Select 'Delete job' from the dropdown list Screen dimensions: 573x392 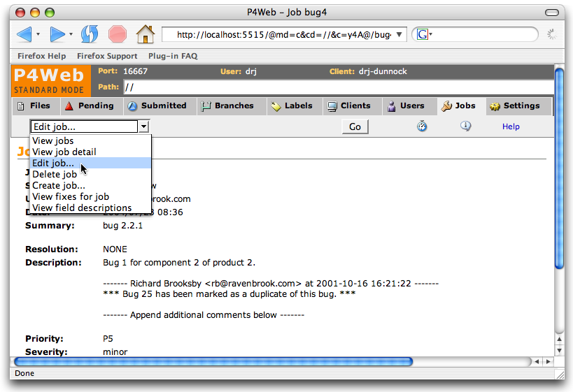(x=55, y=174)
